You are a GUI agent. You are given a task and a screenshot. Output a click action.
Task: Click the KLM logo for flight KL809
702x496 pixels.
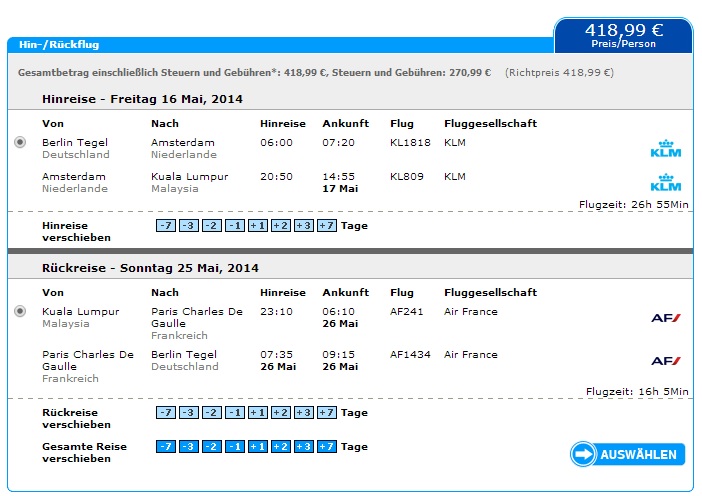666,183
